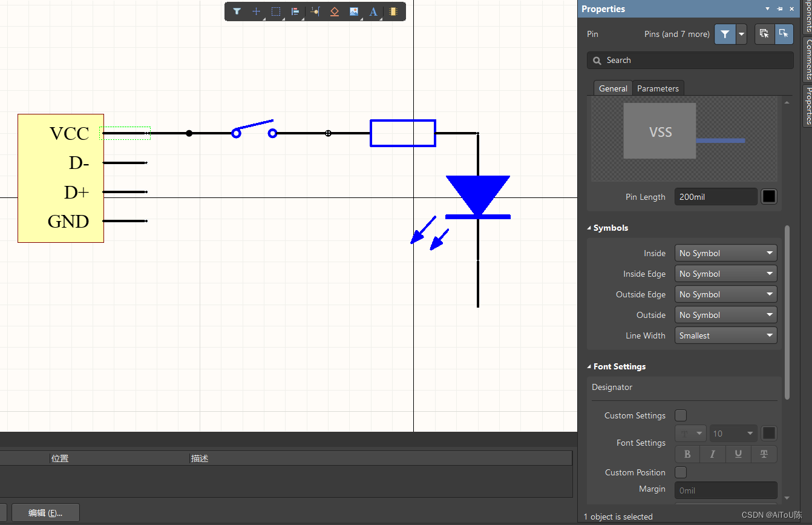The width and height of the screenshot is (812, 525).
Task: Open the Align Objects tool
Action: tap(295, 12)
